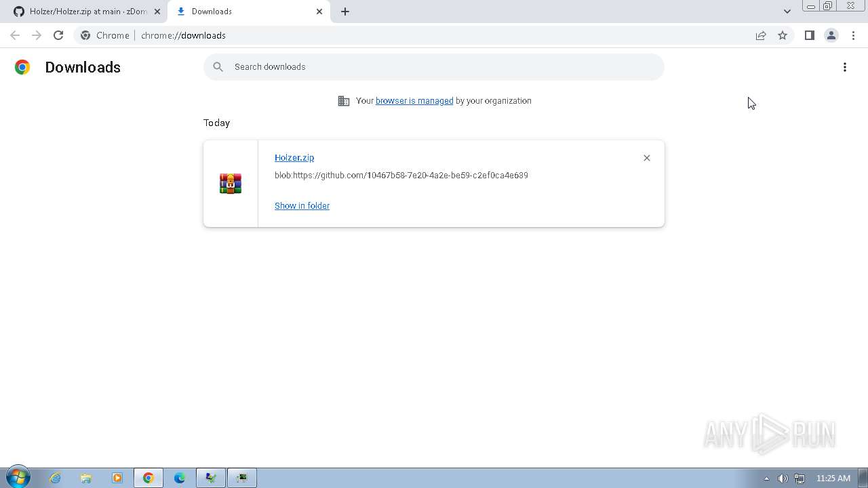Click the managed organization building icon

[344, 101]
